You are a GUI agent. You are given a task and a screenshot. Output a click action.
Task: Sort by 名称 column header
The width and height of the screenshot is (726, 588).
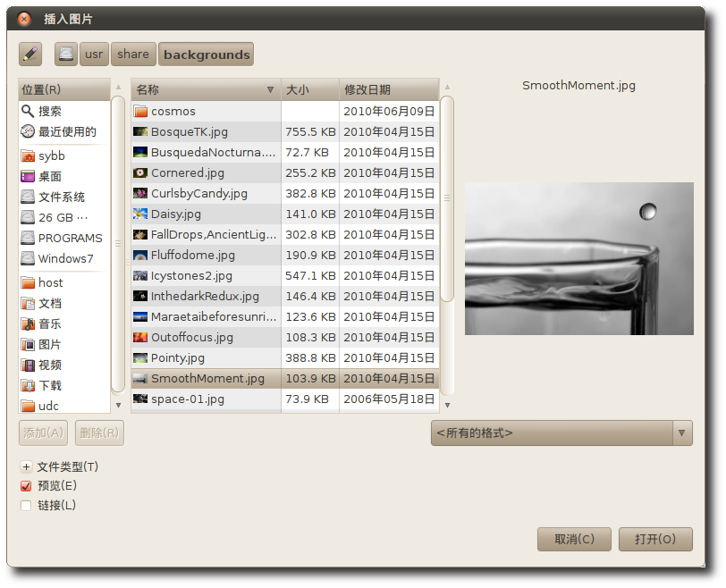click(206, 89)
